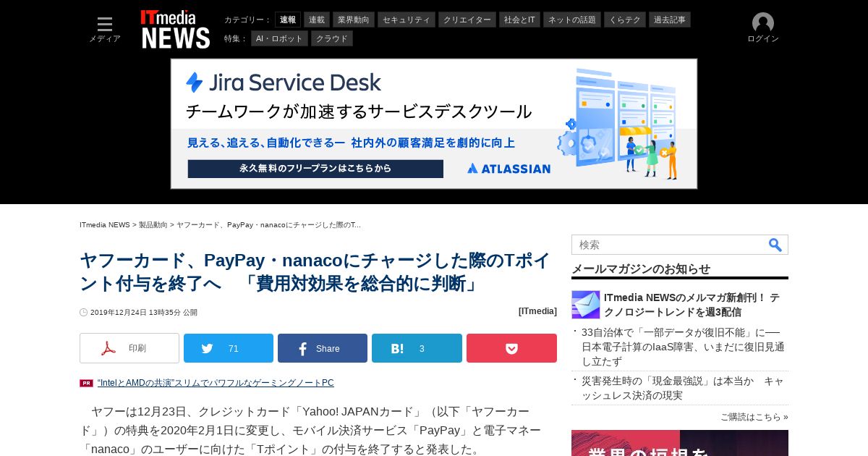Click the [ITmedia] source label
The image size is (868, 456).
tap(537, 311)
